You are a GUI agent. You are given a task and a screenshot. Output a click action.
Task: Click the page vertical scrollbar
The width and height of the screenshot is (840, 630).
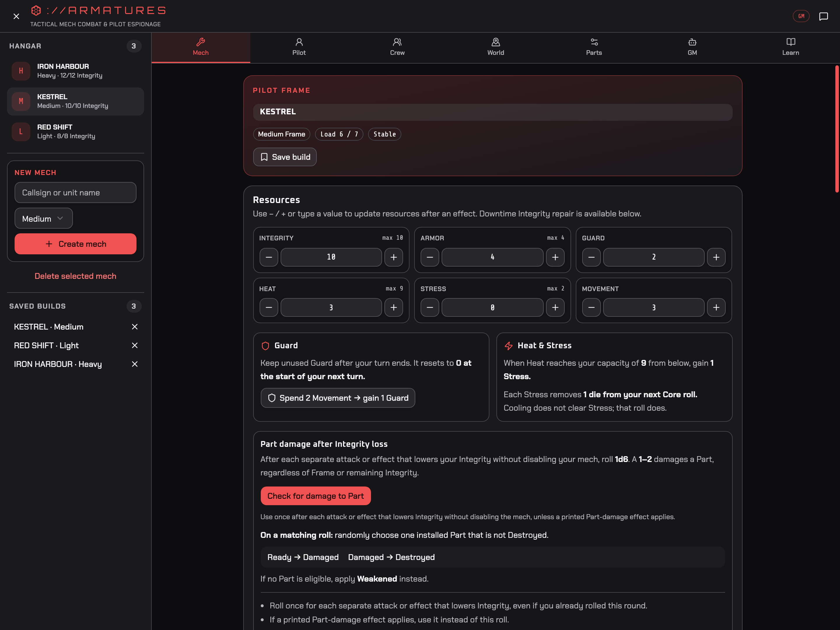point(836,129)
